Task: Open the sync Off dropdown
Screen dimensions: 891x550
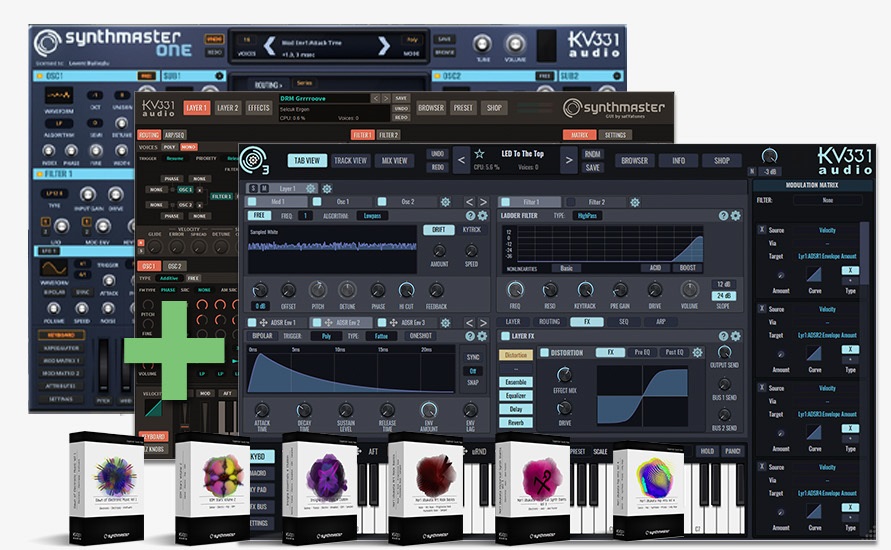Action: click(473, 371)
